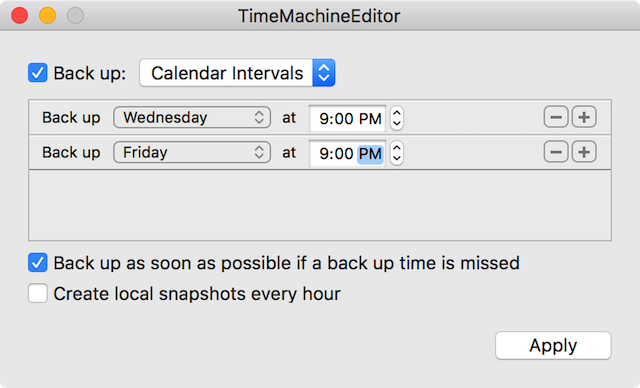
Task: Remove the Friday backup row with minus
Action: pyautogui.click(x=556, y=152)
